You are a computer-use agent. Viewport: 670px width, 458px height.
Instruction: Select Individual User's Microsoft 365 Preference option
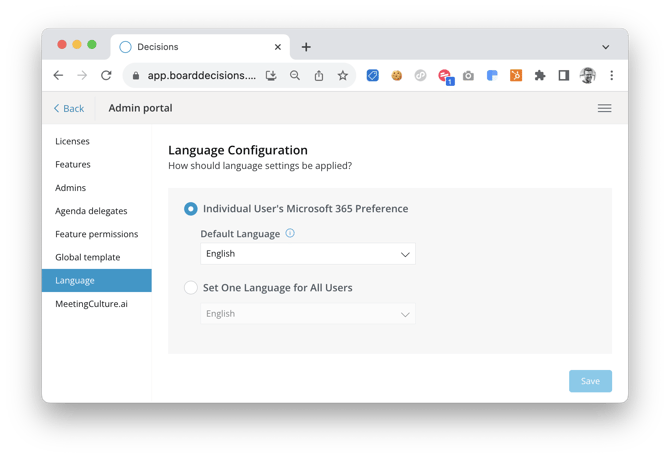click(x=191, y=209)
